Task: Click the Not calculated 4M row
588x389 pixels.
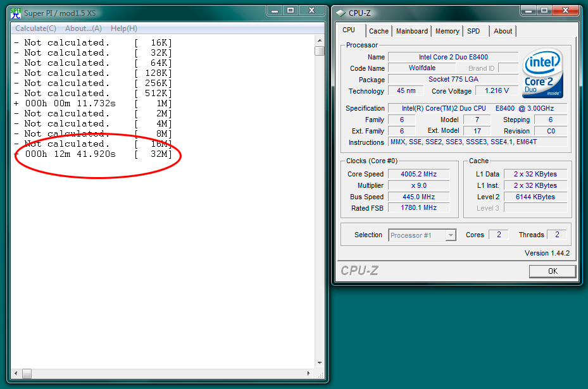Action: tap(93, 124)
